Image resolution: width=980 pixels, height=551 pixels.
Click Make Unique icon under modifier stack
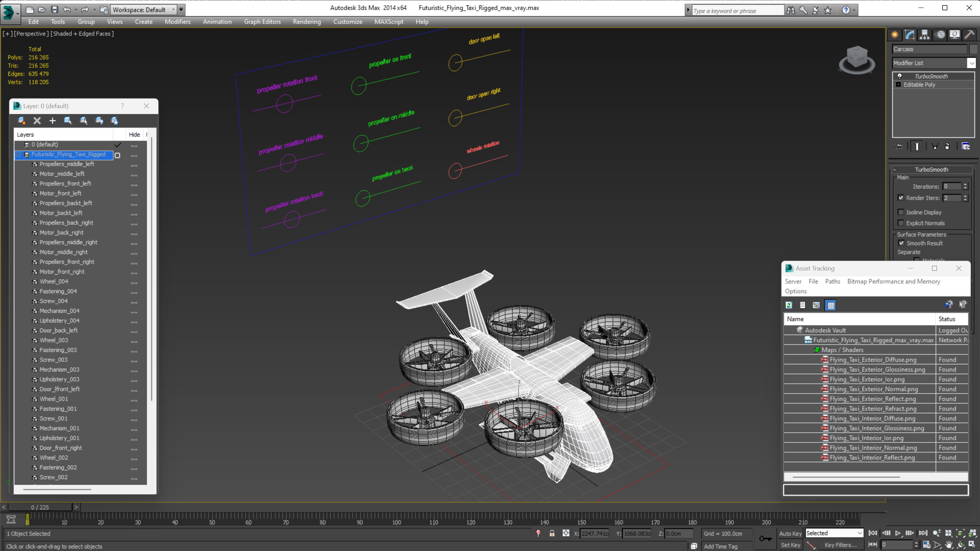pyautogui.click(x=935, y=146)
